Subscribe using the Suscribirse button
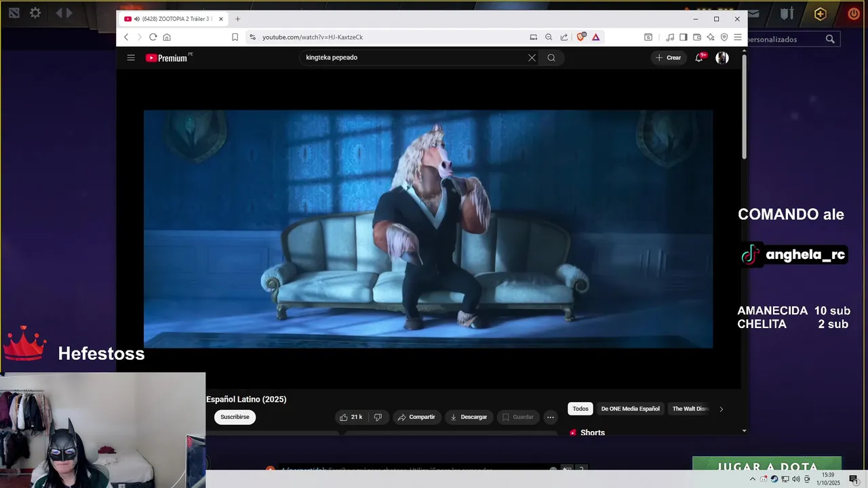 [235, 417]
